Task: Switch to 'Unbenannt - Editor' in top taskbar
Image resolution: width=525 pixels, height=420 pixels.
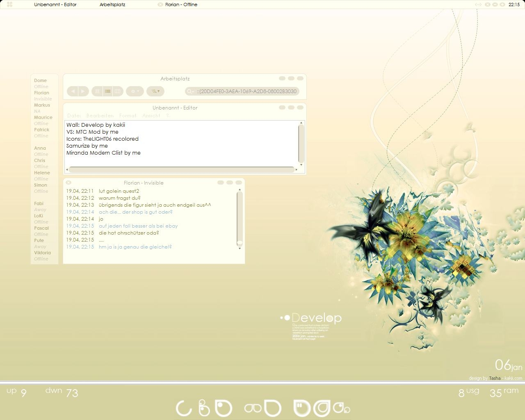Action: point(55,5)
